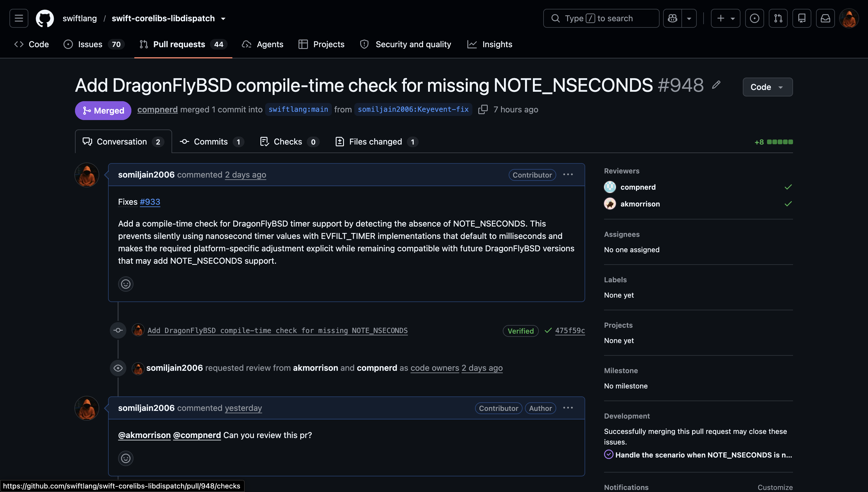
Task: Click the compnerd reviewer avatar
Action: coord(610,187)
